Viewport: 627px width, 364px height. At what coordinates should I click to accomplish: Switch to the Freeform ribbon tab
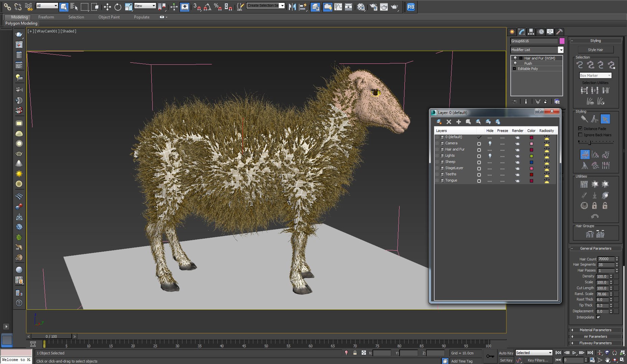coord(46,17)
